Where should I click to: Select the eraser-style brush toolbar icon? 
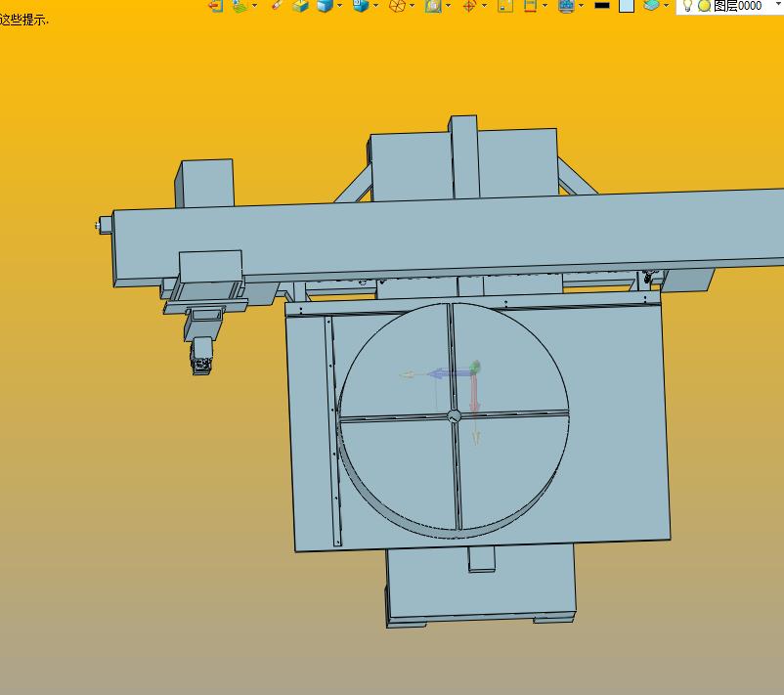click(277, 5)
